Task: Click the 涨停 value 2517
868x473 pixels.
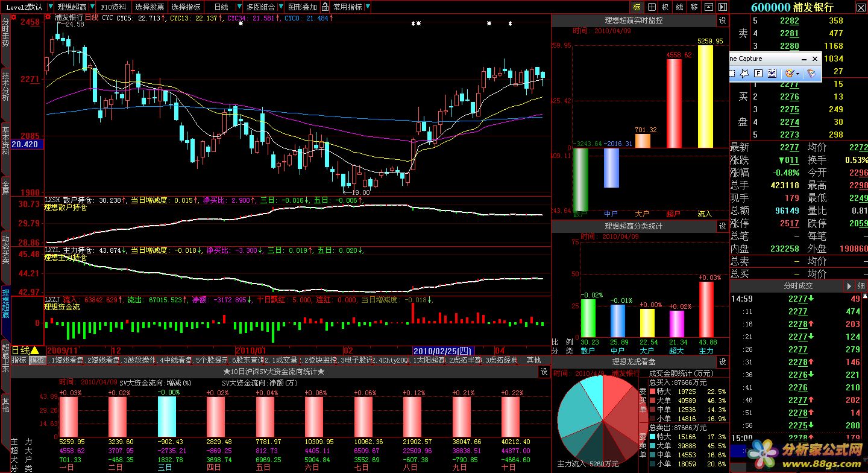Action: [x=789, y=223]
